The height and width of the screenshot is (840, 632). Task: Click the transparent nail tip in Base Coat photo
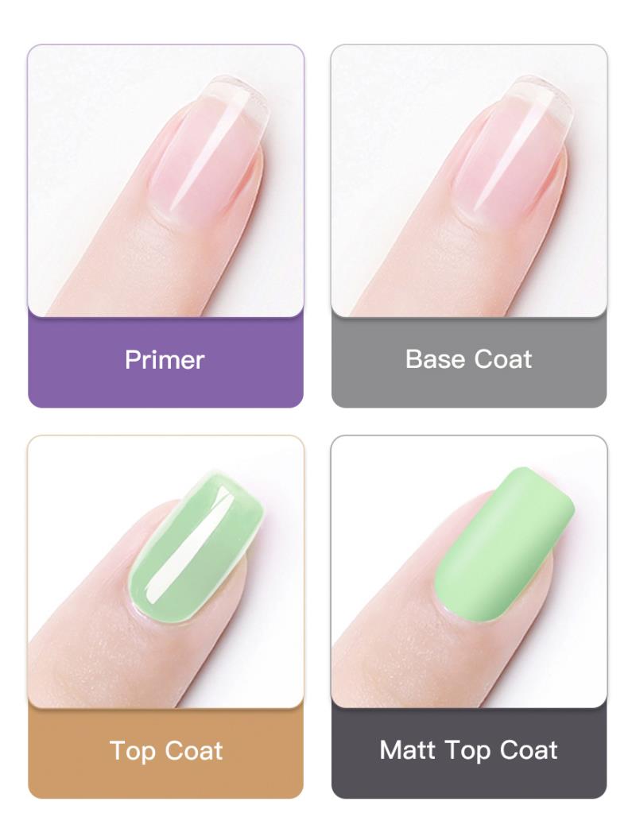click(539, 102)
